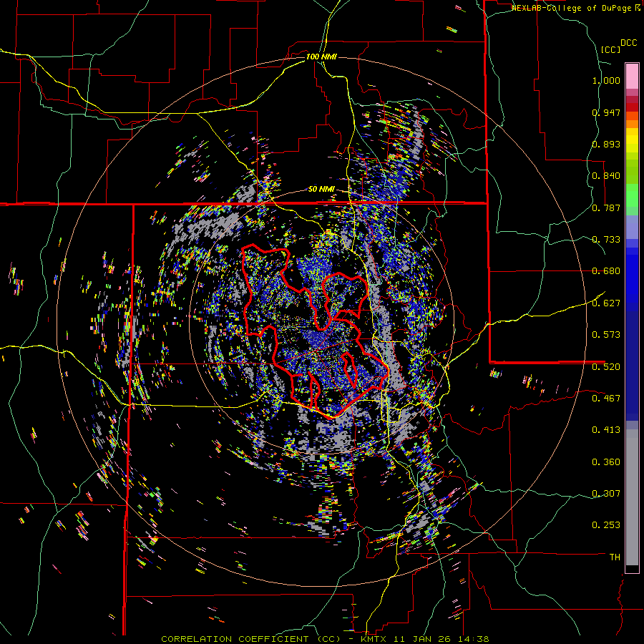
Task: Click the [CC] unit label
Action: 610,49
